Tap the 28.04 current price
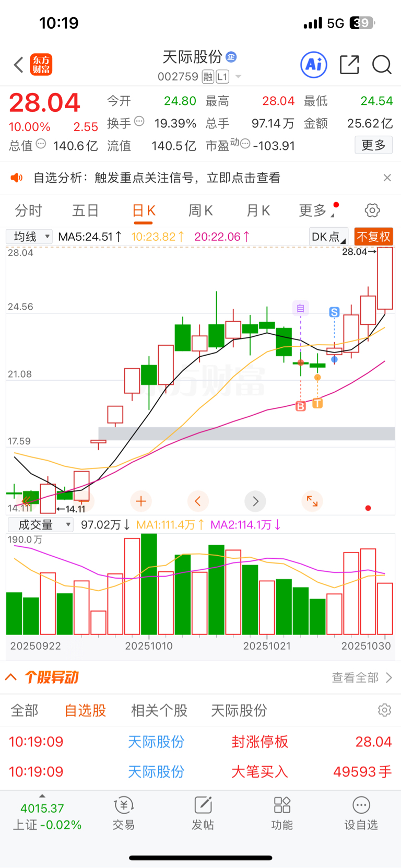 click(x=44, y=103)
